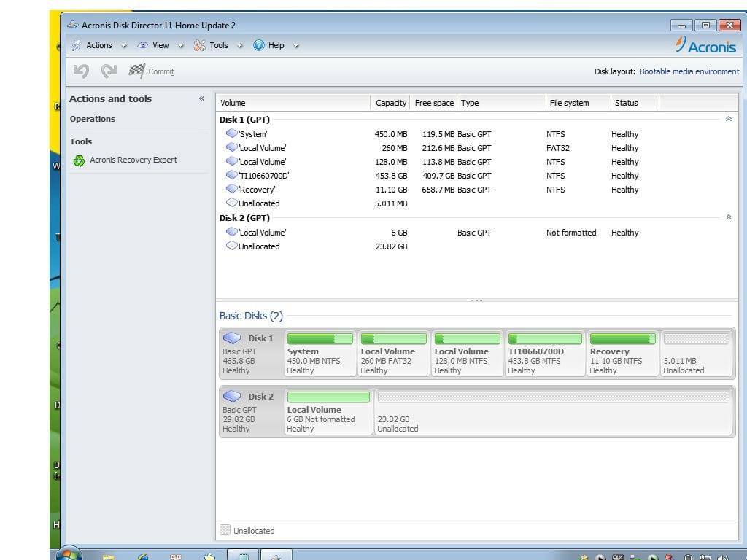
Task: Select the 23.82 GB Unallocated block
Action: 554,412
